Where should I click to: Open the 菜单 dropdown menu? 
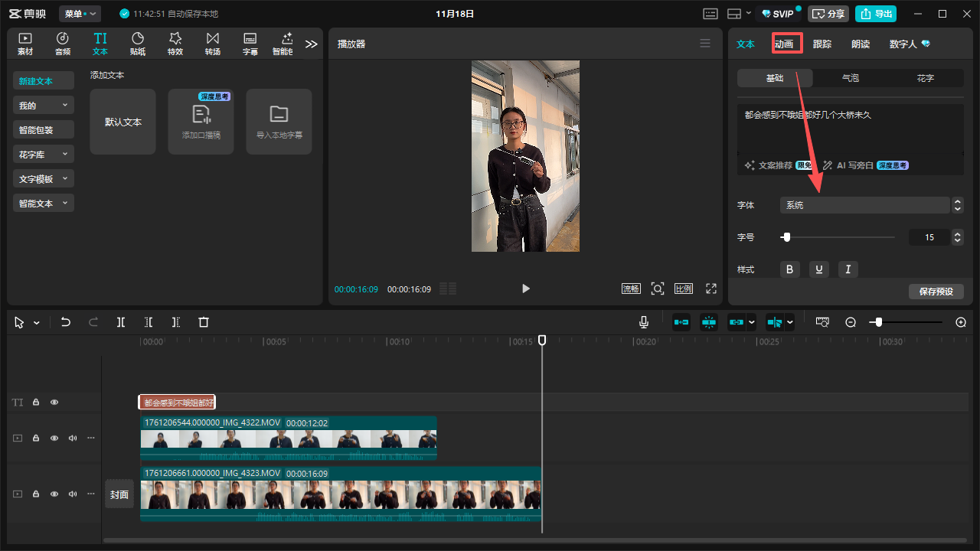[x=80, y=14]
